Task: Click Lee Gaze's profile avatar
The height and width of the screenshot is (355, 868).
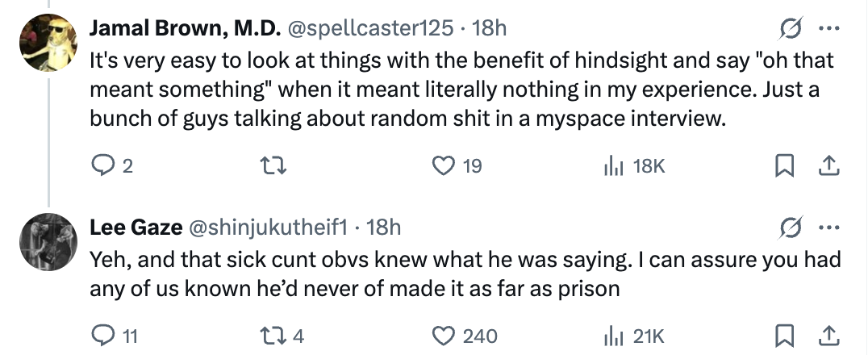Action: (x=48, y=242)
